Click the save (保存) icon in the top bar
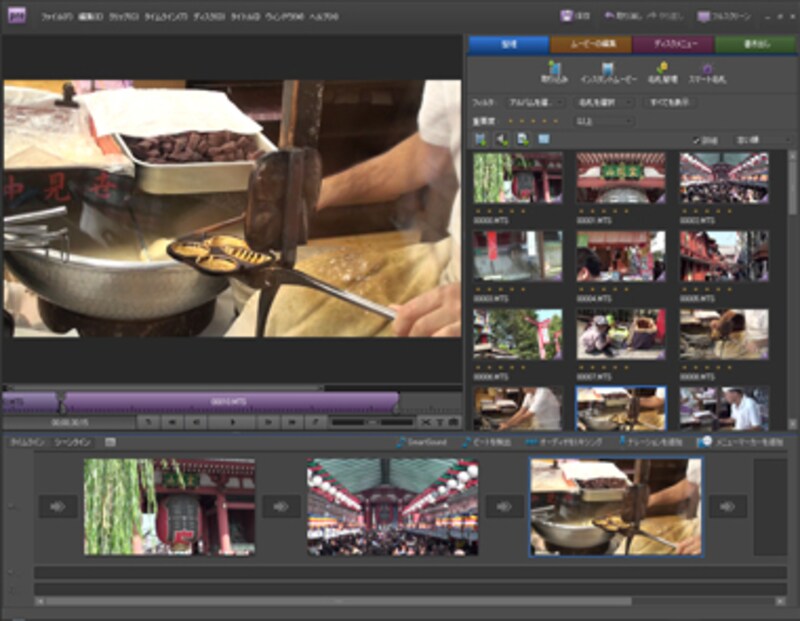Viewport: 800px width, 621px height. click(x=568, y=16)
